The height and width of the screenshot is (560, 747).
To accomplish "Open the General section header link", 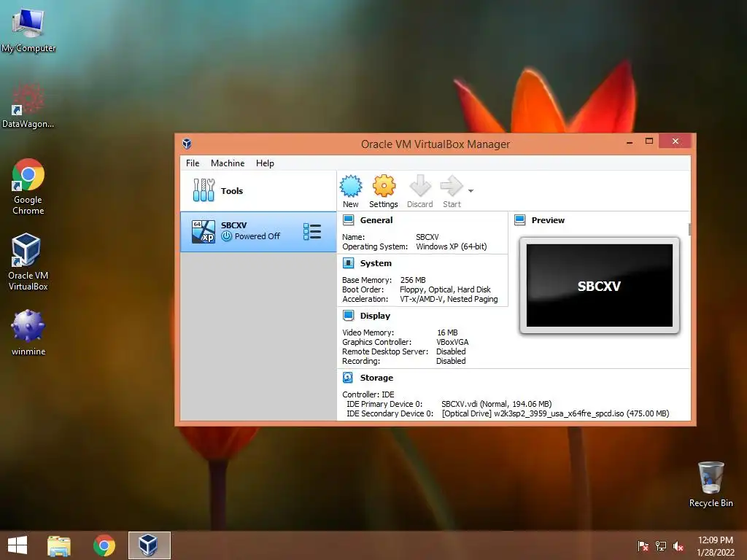I will coord(376,220).
